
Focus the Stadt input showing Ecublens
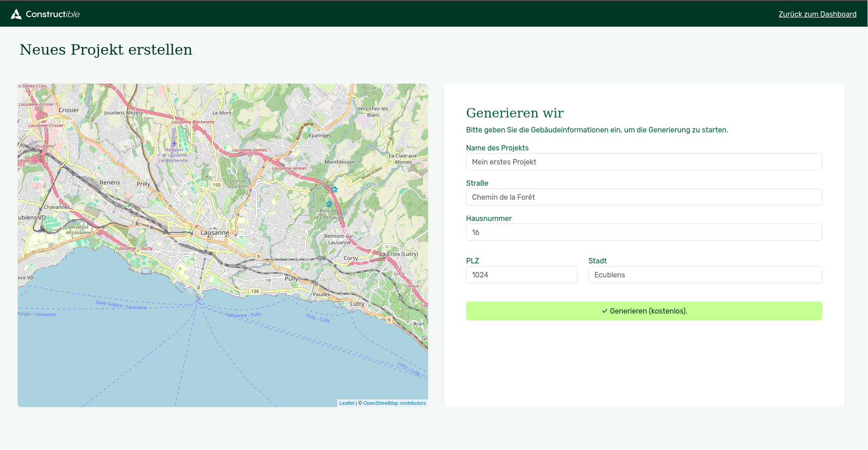tap(705, 275)
